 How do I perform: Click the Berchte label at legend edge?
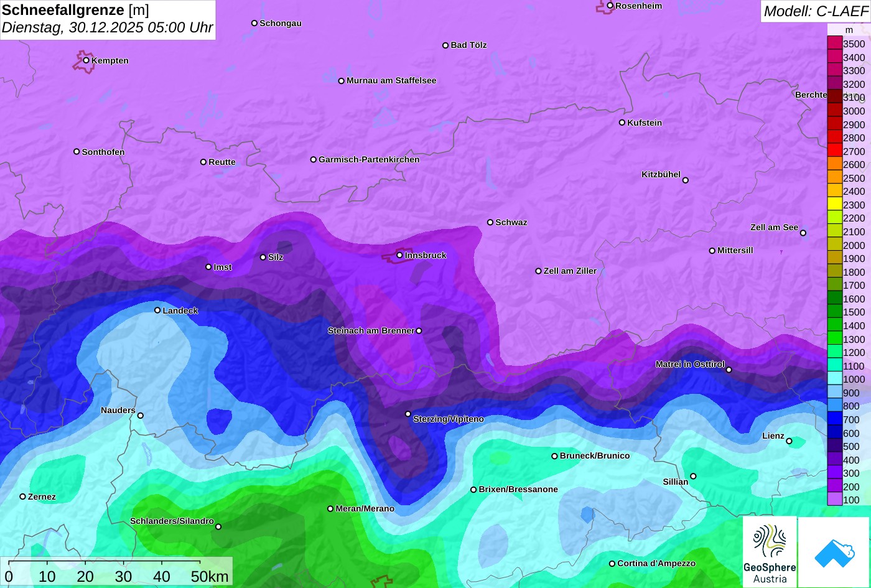(811, 95)
